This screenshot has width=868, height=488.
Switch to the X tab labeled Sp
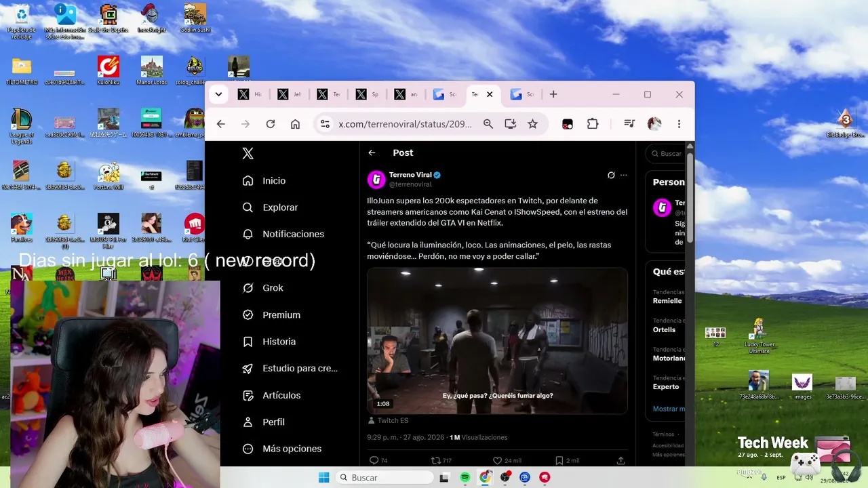pyautogui.click(x=368, y=94)
